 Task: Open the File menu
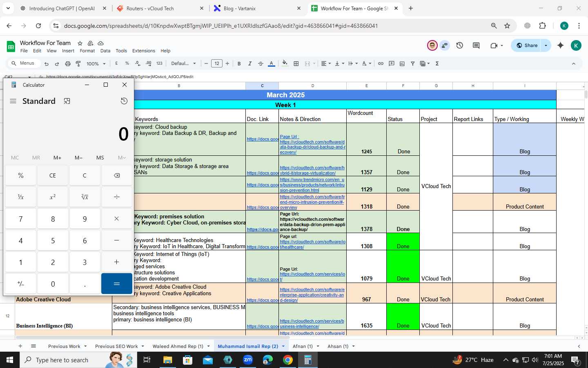pyautogui.click(x=24, y=51)
